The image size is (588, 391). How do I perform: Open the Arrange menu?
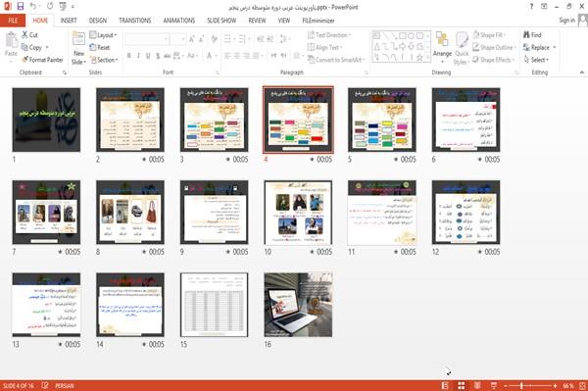point(442,48)
